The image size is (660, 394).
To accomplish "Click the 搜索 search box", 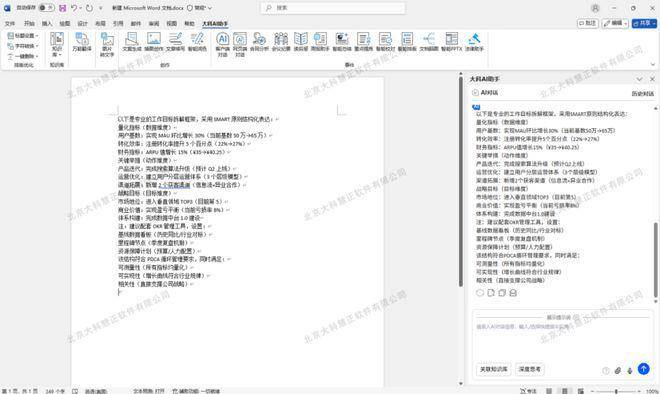I will pos(333,8).
